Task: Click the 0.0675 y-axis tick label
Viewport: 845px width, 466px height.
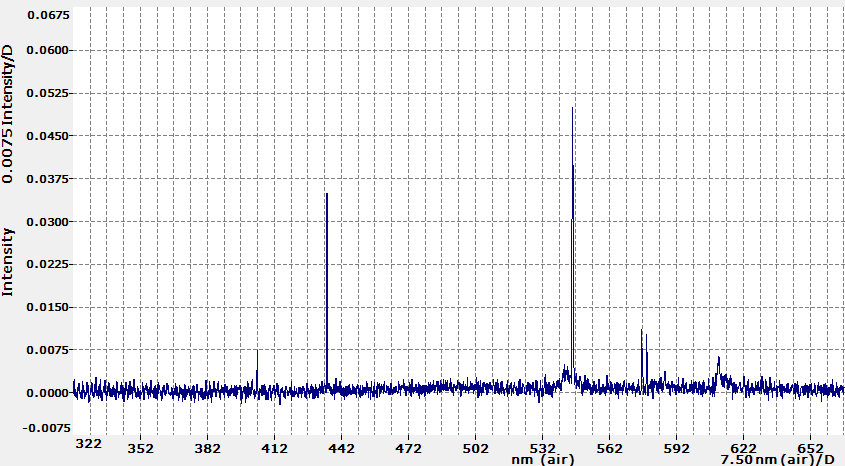Action: point(48,16)
